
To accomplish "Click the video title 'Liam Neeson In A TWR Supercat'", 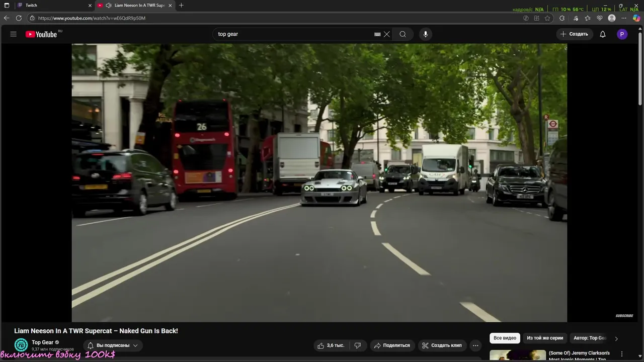I will click(96, 331).
